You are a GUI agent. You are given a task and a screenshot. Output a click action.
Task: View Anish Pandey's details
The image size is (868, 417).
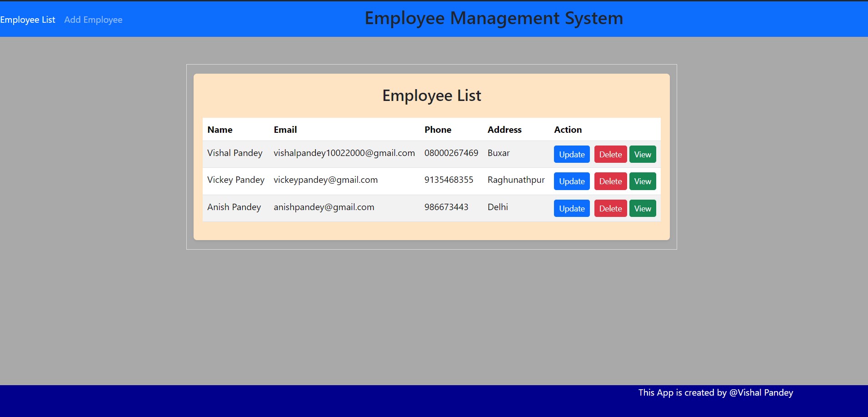(643, 208)
